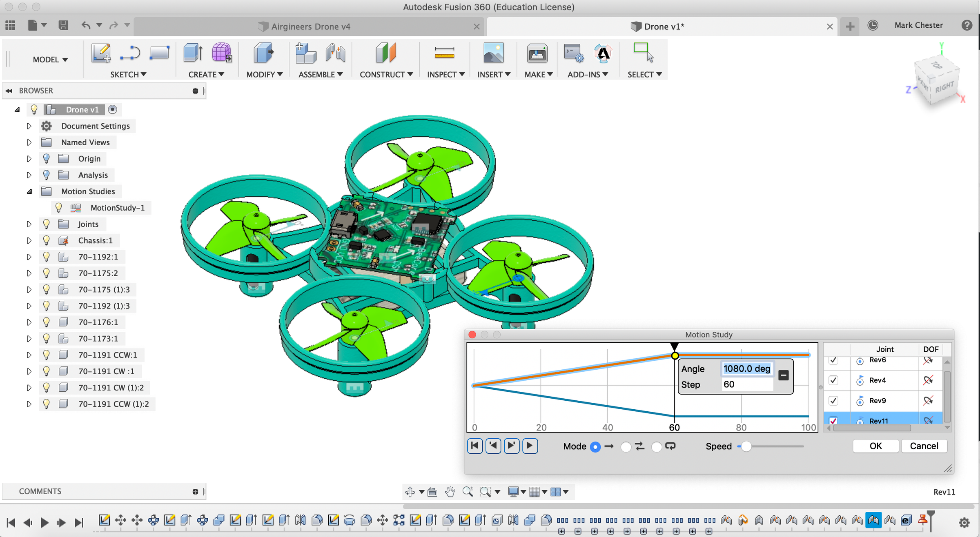Image resolution: width=980 pixels, height=537 pixels.
Task: Switch to the Airgineers Drone v4 tab
Action: (x=311, y=26)
